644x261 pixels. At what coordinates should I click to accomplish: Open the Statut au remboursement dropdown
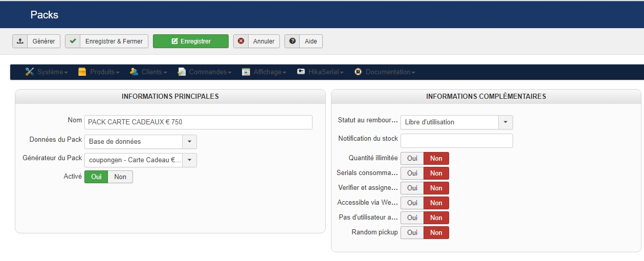[x=457, y=122]
